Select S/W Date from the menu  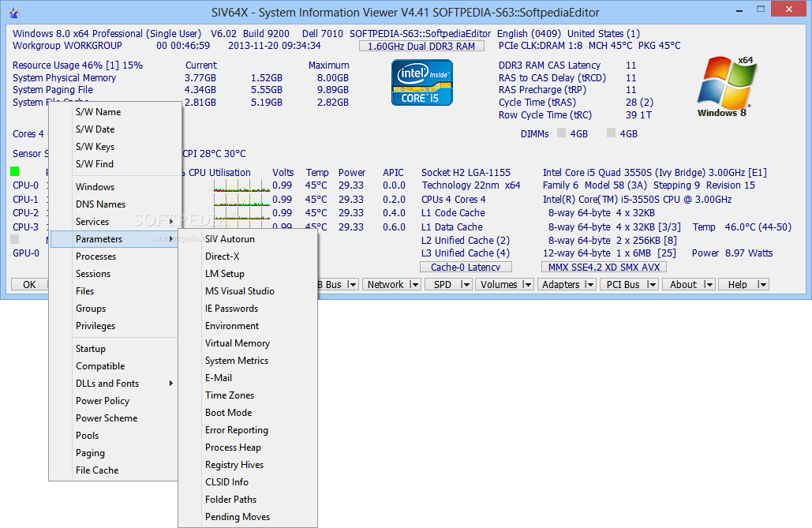[115, 129]
